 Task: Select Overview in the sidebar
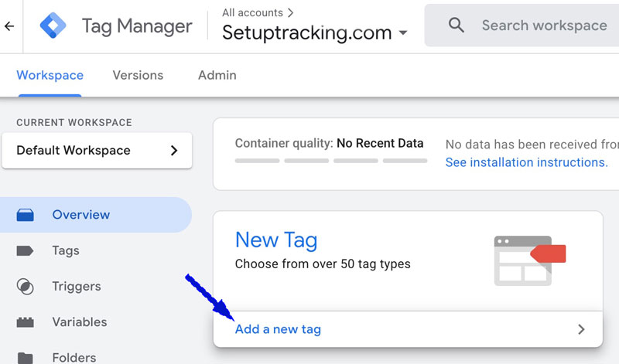click(x=96, y=215)
